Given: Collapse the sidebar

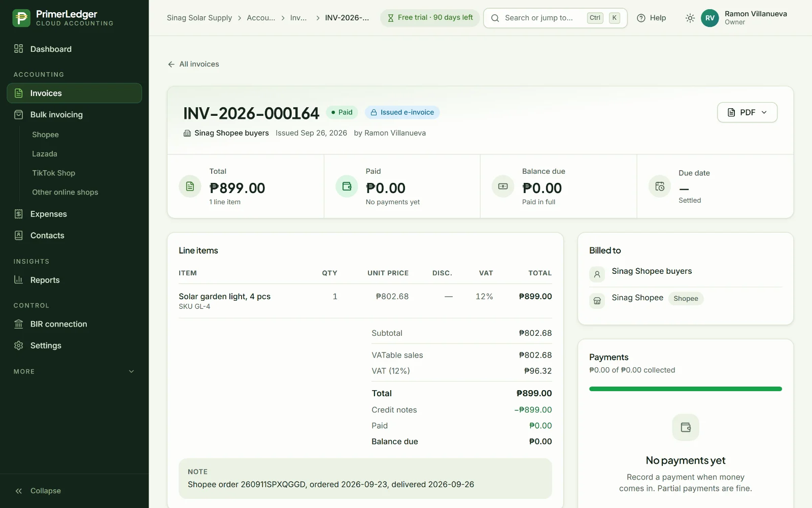Looking at the screenshot, I should click(38, 491).
